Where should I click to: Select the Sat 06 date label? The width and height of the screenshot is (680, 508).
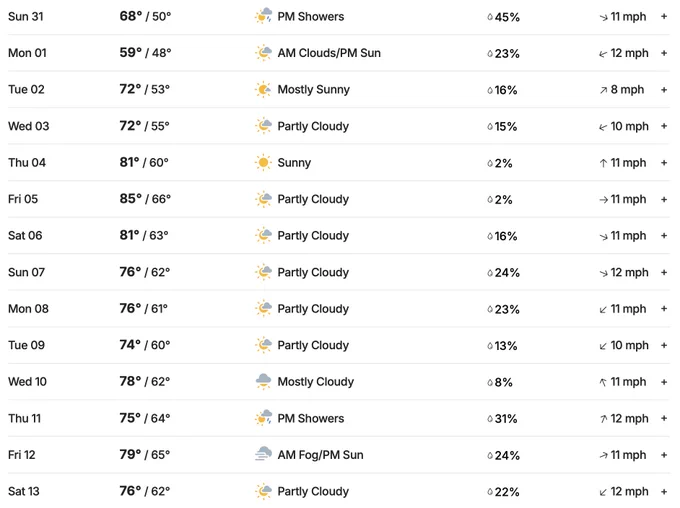point(25,236)
